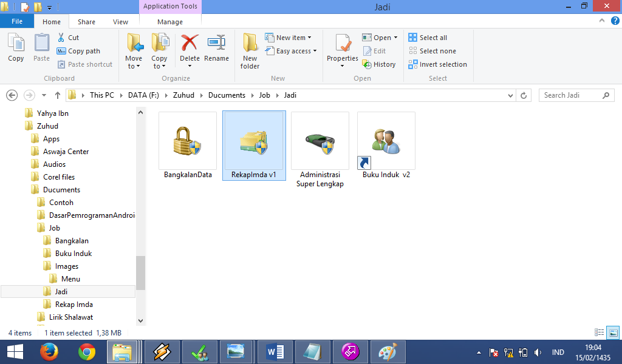Switch to the Home ribbon tab
The height and width of the screenshot is (364, 622).
[x=52, y=22]
